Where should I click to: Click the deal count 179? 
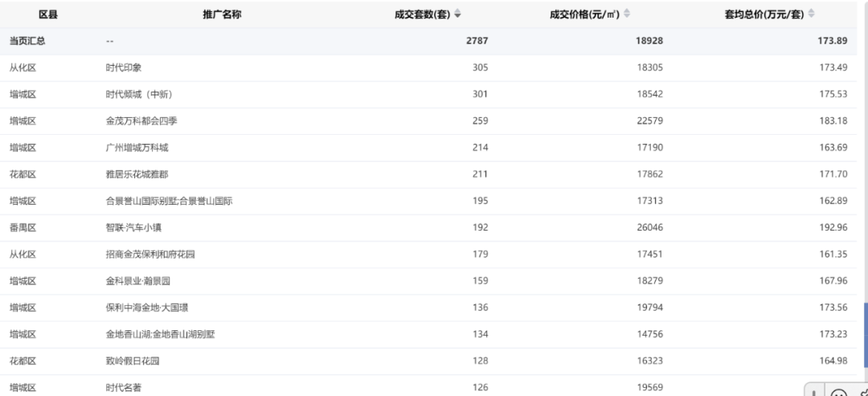(481, 255)
